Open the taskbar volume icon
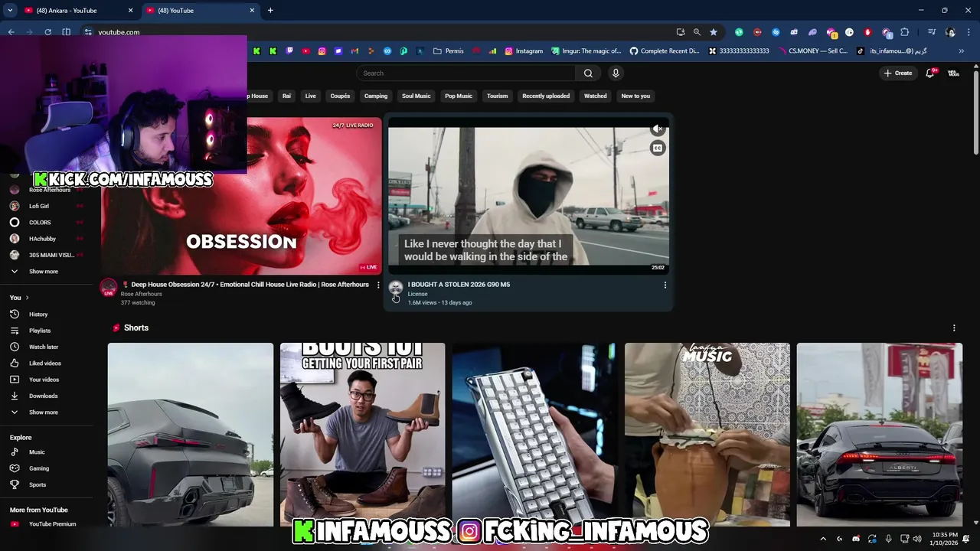The width and height of the screenshot is (980, 551). coord(917,539)
